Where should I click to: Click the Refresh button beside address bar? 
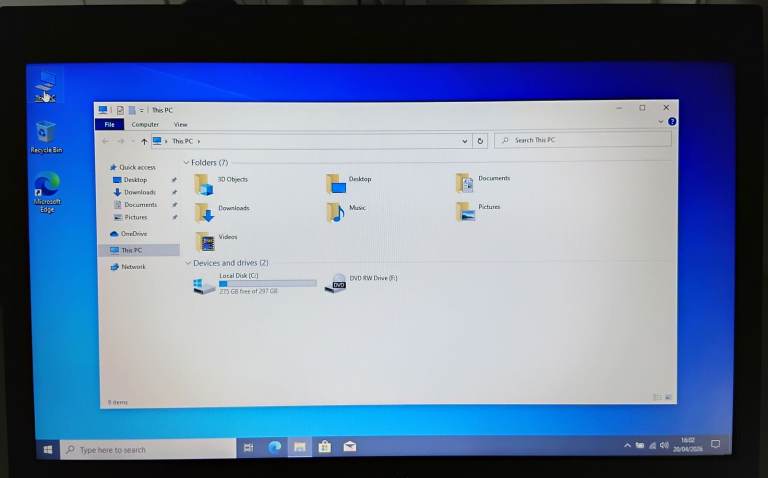tap(480, 141)
